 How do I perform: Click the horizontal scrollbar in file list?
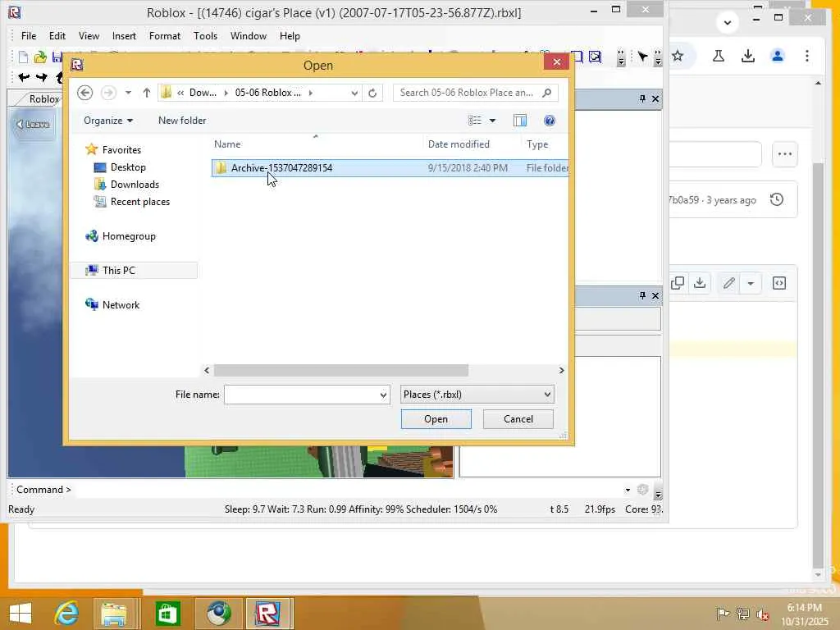tap(340, 370)
